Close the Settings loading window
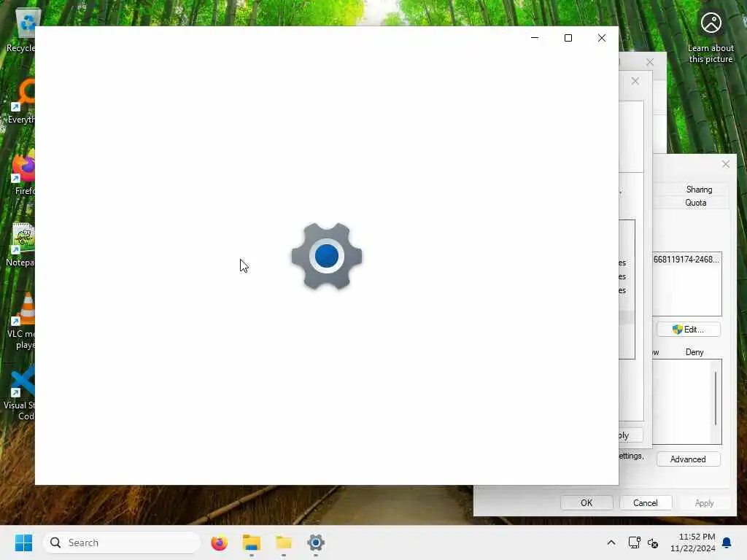Screen dimensions: 747x560 point(602,38)
